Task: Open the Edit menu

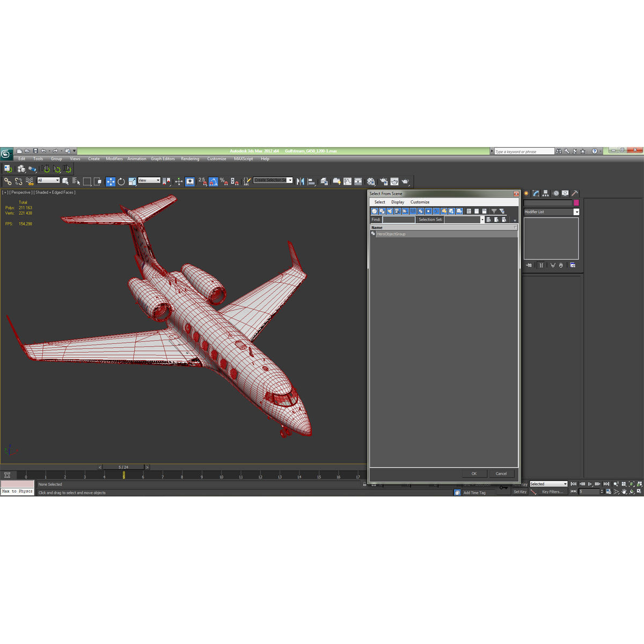Action: point(22,159)
